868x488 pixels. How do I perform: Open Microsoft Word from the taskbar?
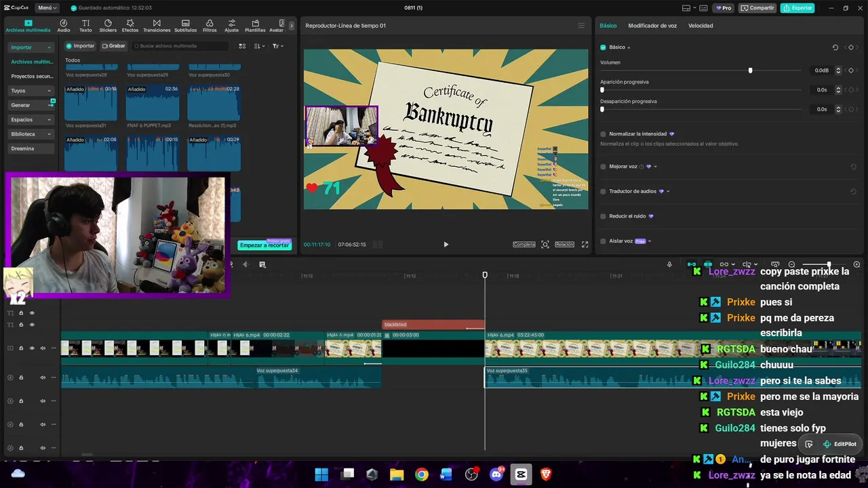(446, 474)
